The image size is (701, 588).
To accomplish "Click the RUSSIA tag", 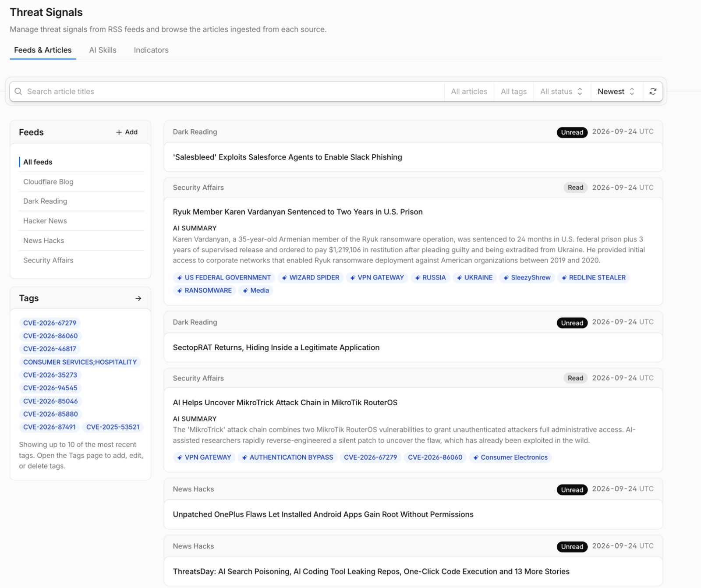I will (x=430, y=278).
